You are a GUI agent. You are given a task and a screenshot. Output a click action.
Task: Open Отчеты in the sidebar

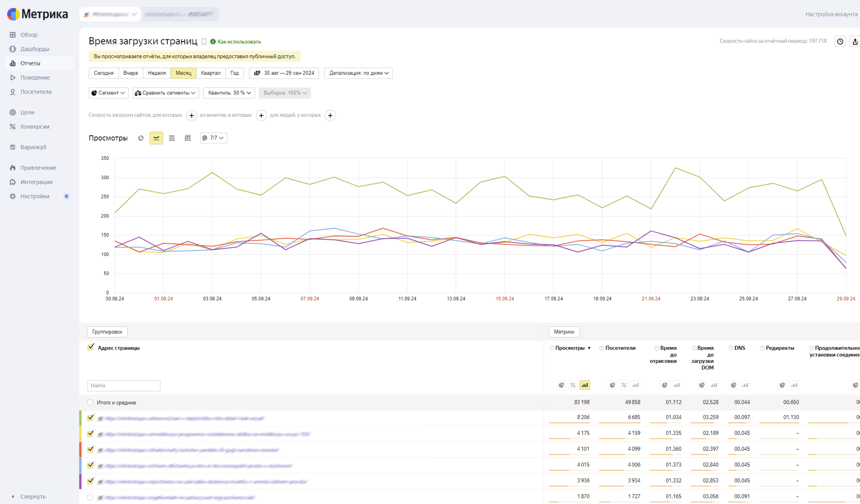[30, 63]
